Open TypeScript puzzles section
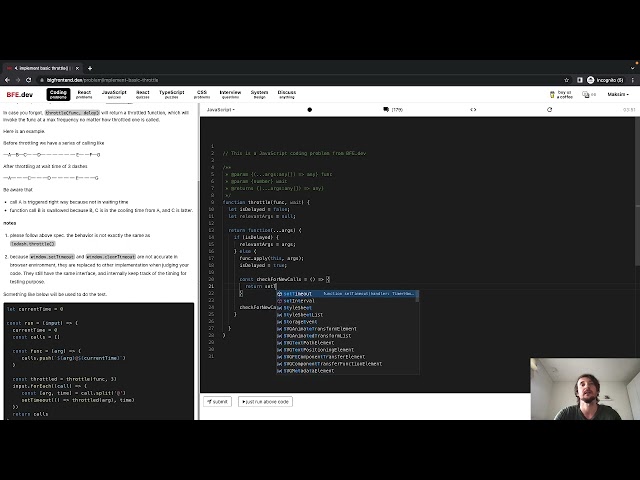Screen dimensions: 640x480 pos(172,94)
